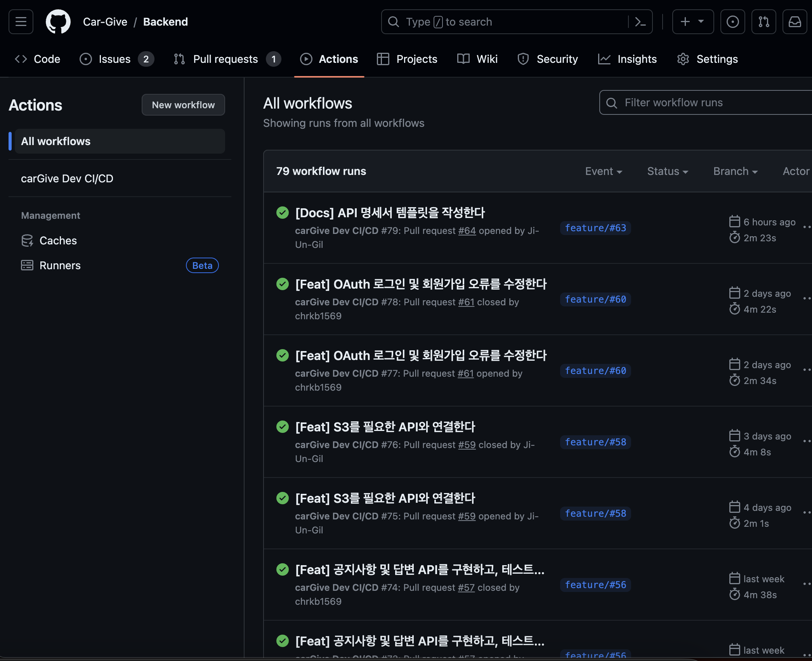
Task: Expand the Actor filter dropdown
Action: coord(797,171)
